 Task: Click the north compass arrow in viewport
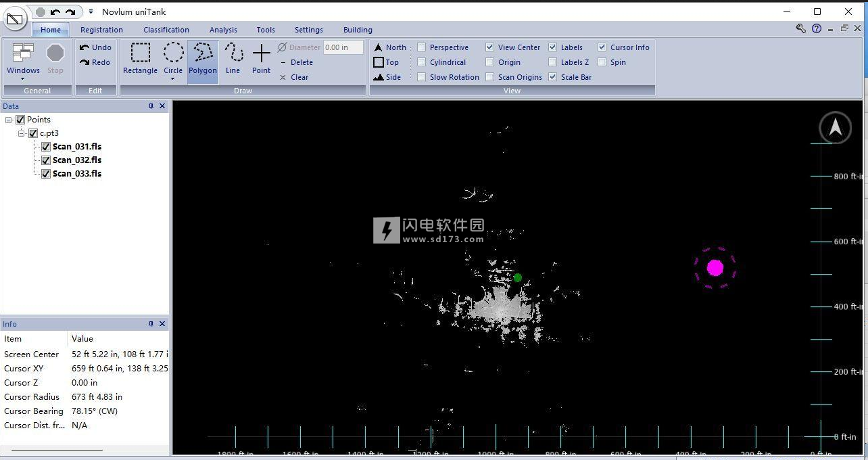[x=836, y=127]
